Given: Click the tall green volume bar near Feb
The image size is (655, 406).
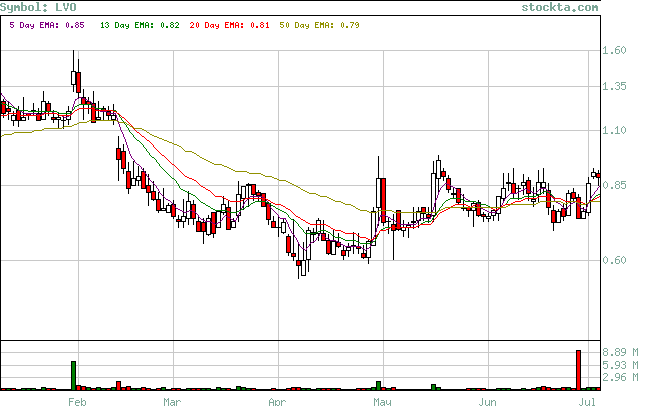Looking at the screenshot, I should 74,376.
